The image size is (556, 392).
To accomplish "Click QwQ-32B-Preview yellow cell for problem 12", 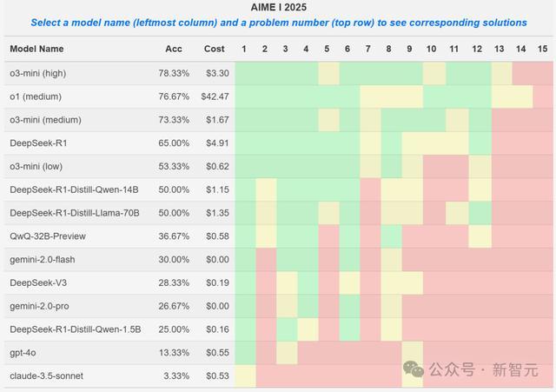I will click(480, 236).
